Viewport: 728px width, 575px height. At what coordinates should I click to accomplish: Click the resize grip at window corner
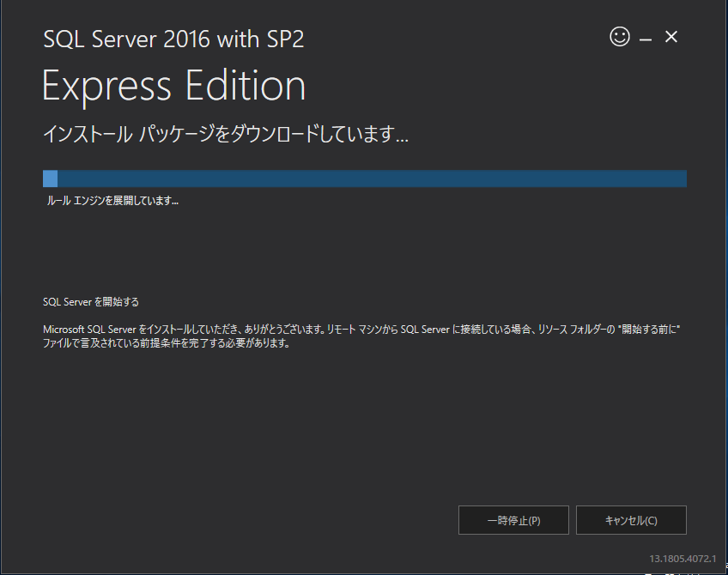721,568
